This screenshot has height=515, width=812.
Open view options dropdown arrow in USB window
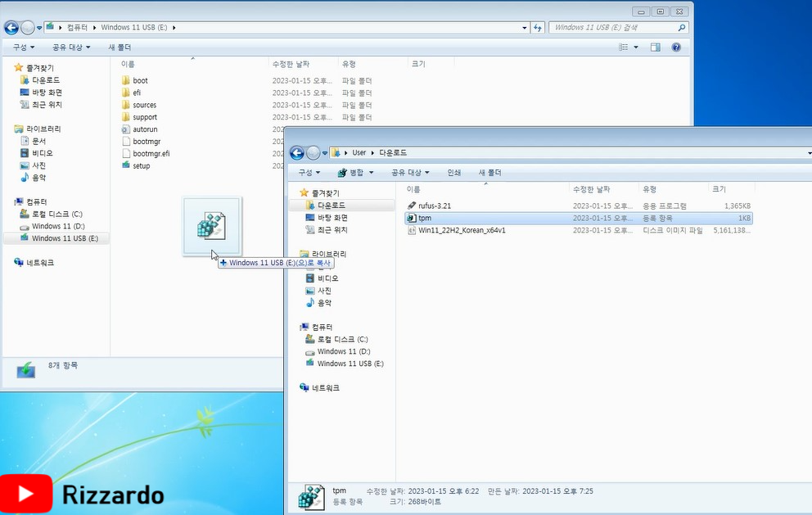tap(636, 47)
